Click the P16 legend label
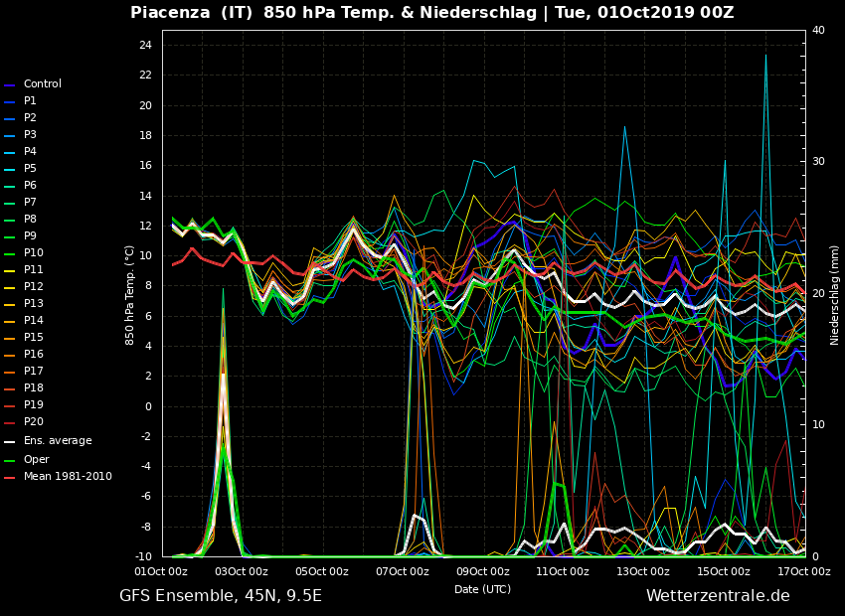This screenshot has width=845, height=616. click(33, 355)
